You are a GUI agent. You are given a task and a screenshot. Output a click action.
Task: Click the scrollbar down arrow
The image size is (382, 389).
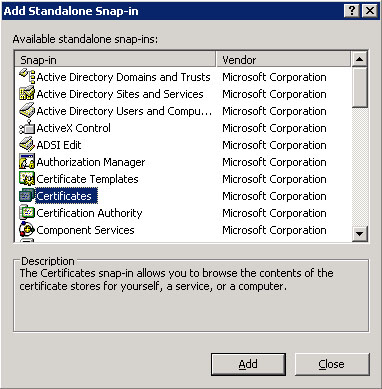359,233
